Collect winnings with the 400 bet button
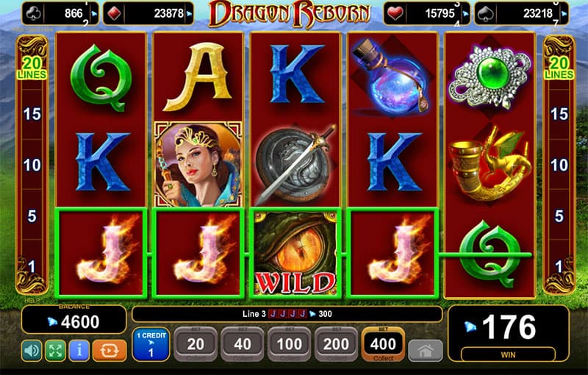The height and width of the screenshot is (375, 588). pos(383,344)
